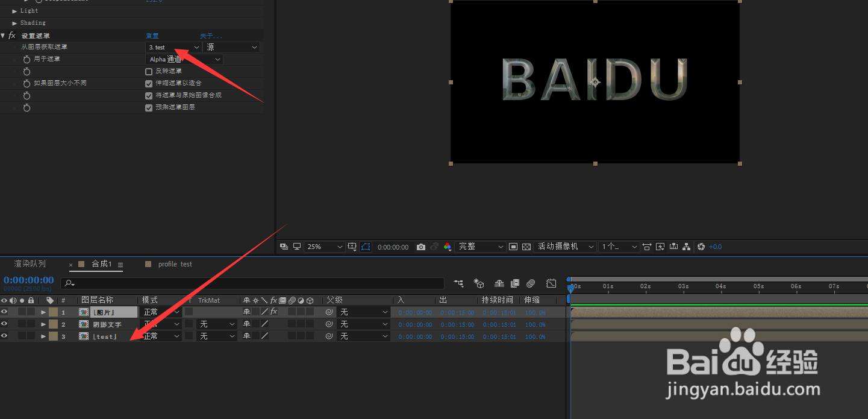Click the fast previews icon
The image size is (868, 419).
(x=660, y=247)
